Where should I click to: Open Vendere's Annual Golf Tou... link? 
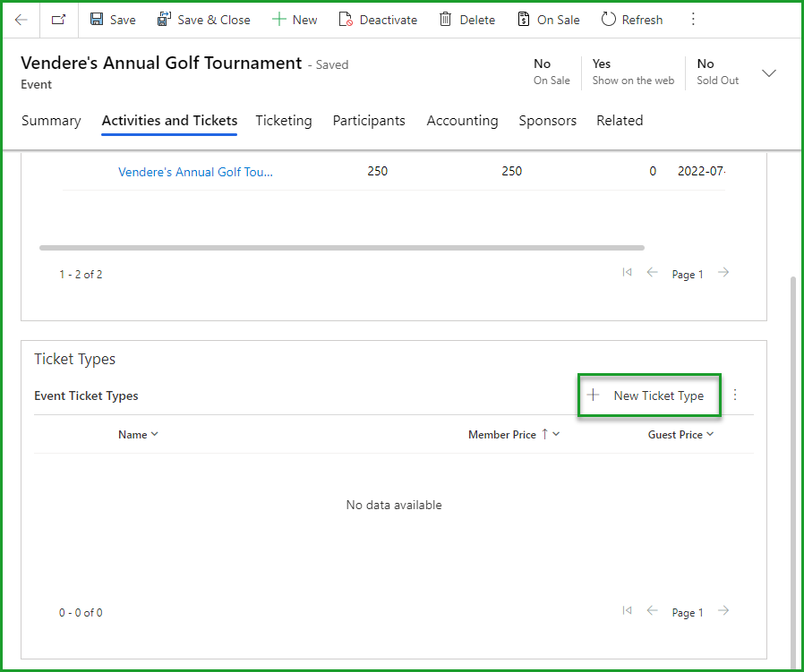[x=195, y=172]
